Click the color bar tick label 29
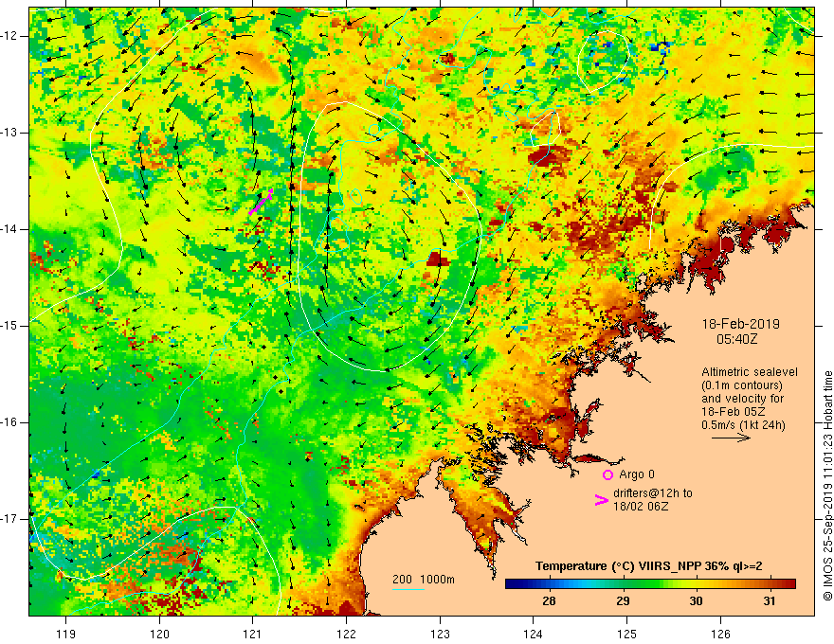 pos(623,601)
